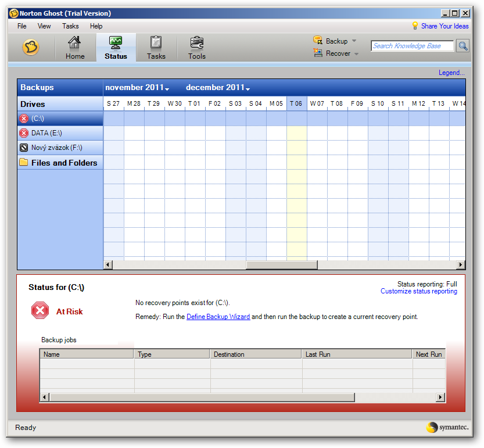Image resolution: width=484 pixels, height=448 pixels.
Task: Click the Name column header
Action: 87,354
